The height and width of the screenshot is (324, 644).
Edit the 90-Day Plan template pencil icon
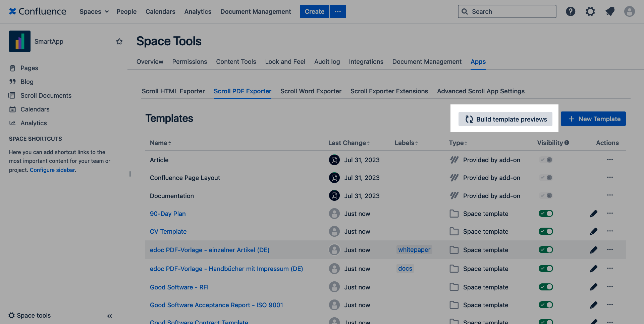pos(594,214)
